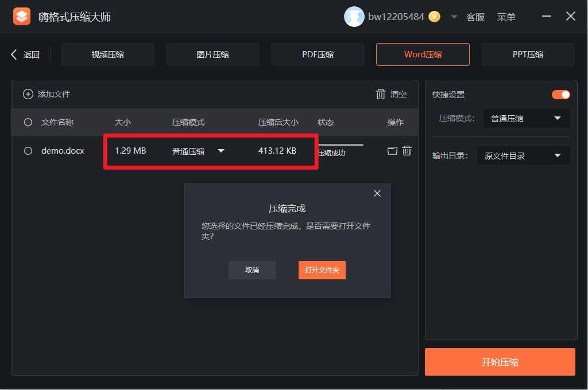The width and height of the screenshot is (588, 390).
Task: Click the VIP membership badge icon
Action: 434,17
